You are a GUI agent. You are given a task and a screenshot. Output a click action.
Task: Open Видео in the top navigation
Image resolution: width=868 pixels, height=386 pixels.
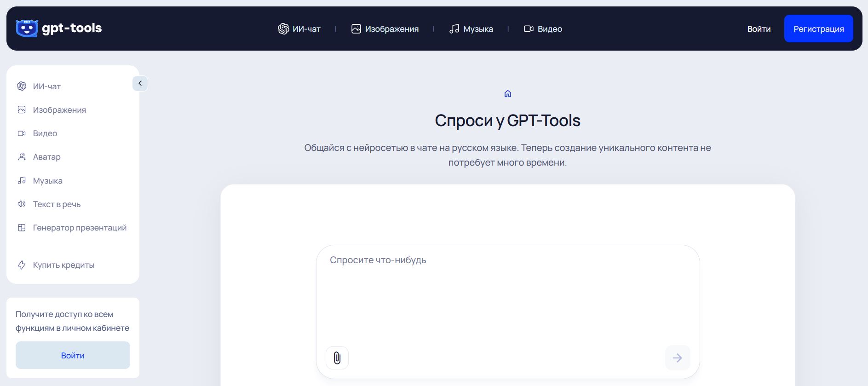543,29
